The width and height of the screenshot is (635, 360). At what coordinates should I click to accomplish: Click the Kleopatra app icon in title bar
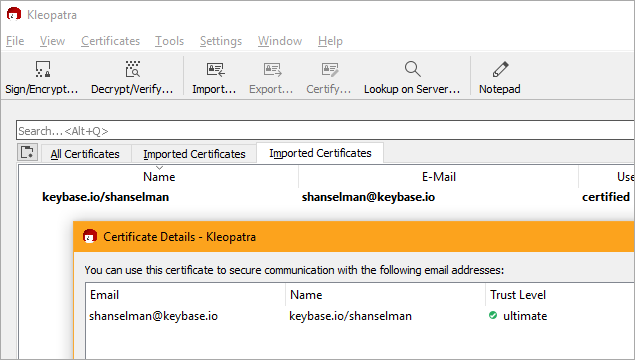click(x=14, y=14)
